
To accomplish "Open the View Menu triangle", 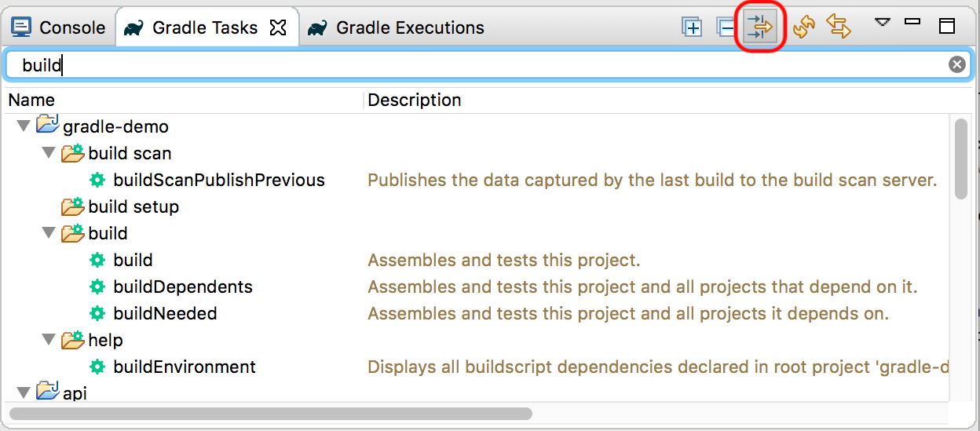I will click(x=883, y=22).
